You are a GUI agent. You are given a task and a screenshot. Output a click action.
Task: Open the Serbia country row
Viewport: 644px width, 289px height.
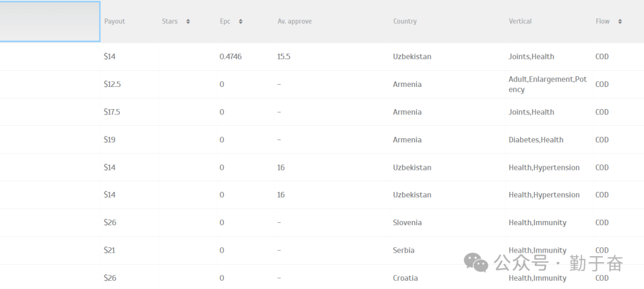(x=404, y=250)
